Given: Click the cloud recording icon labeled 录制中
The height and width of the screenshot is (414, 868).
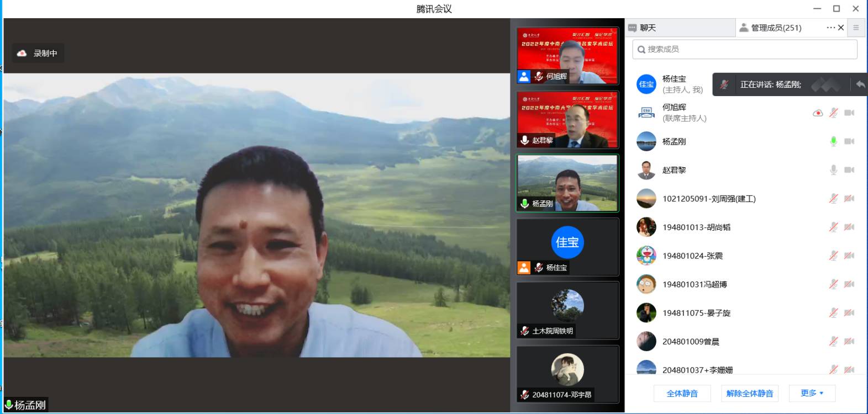Looking at the screenshot, I should coord(22,53).
